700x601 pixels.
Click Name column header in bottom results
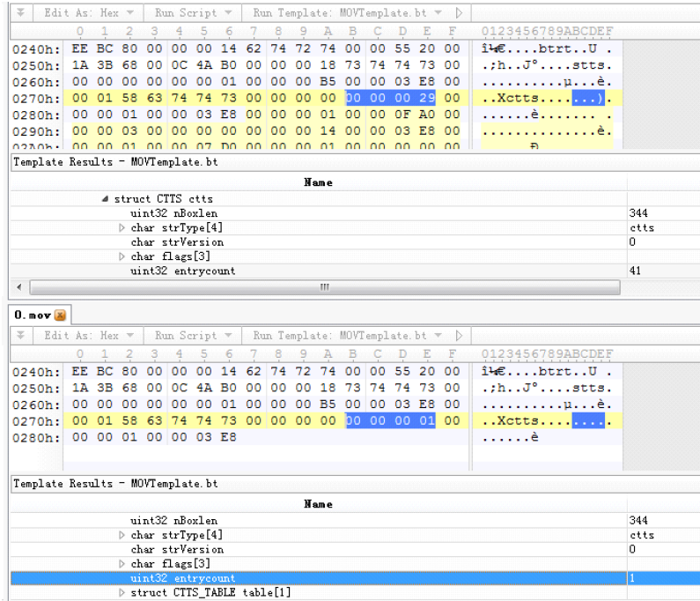click(x=319, y=504)
